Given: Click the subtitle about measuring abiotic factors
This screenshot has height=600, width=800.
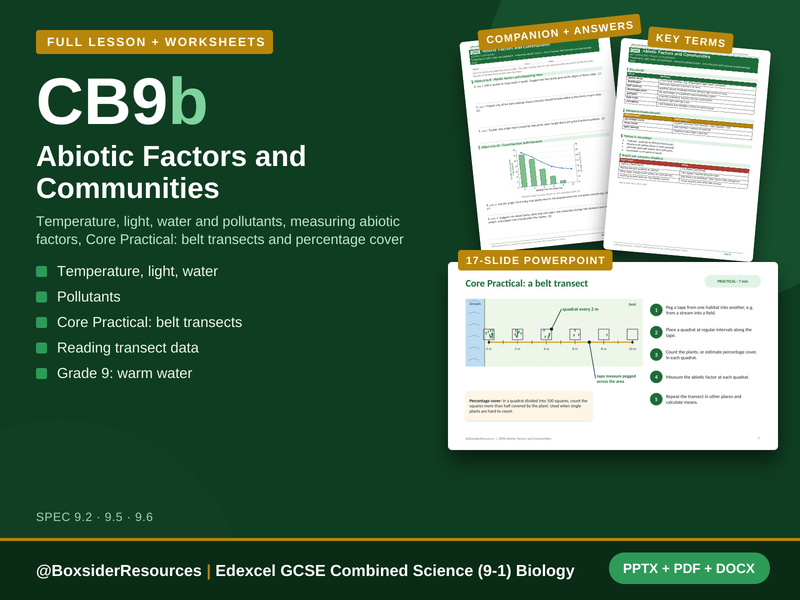Looking at the screenshot, I should 220,230.
